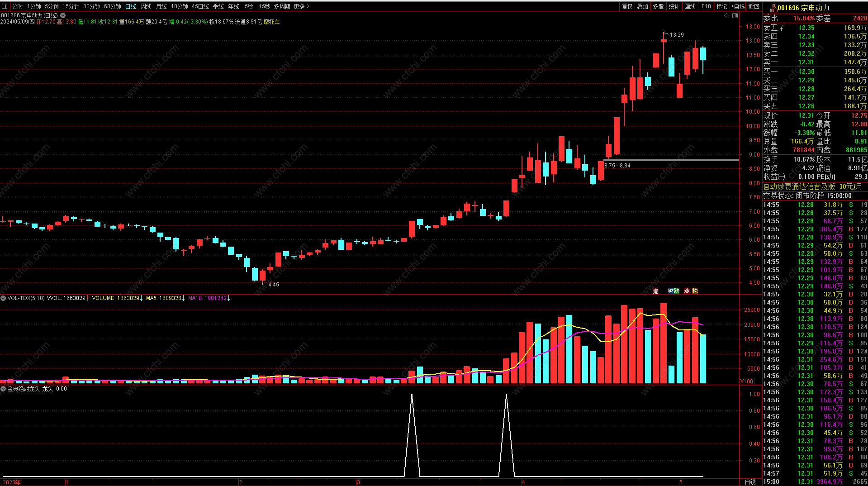This screenshot has width=868, height=486.
Task: Add stock with +自选 button
Action: pyautogui.click(x=738, y=6)
